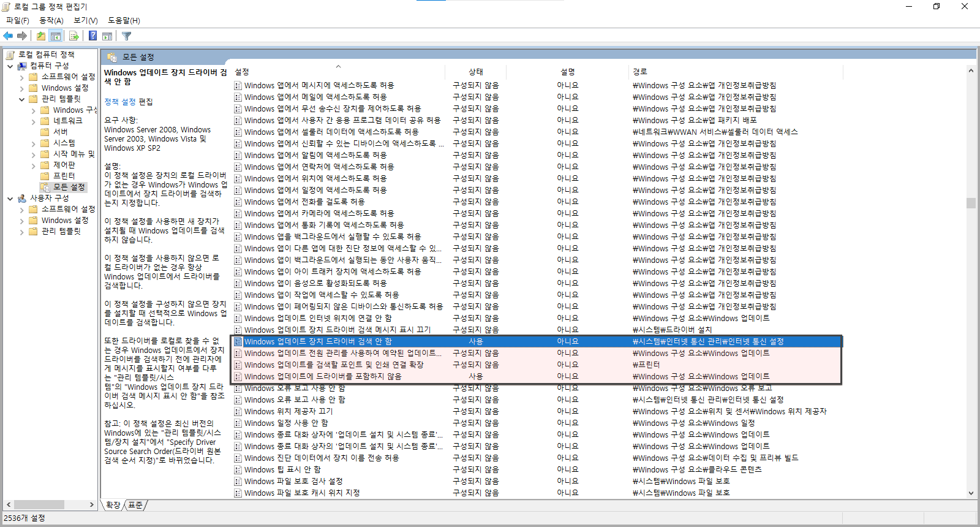
Task: Open the 파일(F) menu
Action: [17, 20]
